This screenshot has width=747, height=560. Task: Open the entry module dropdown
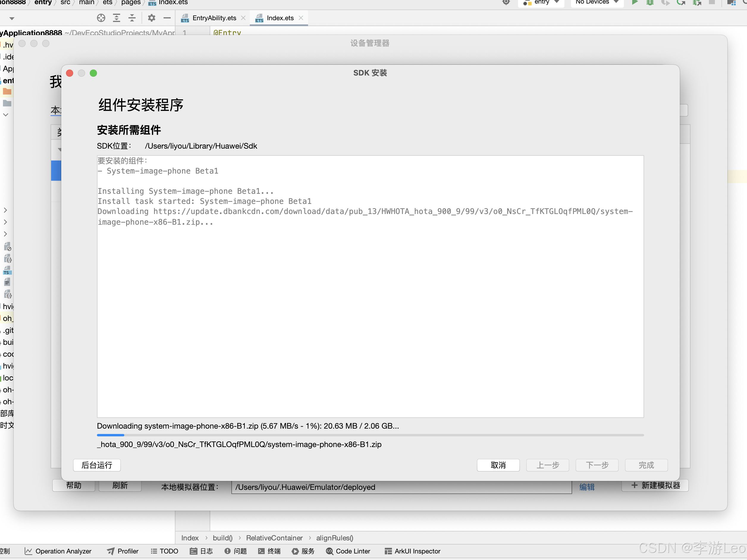(x=541, y=2)
